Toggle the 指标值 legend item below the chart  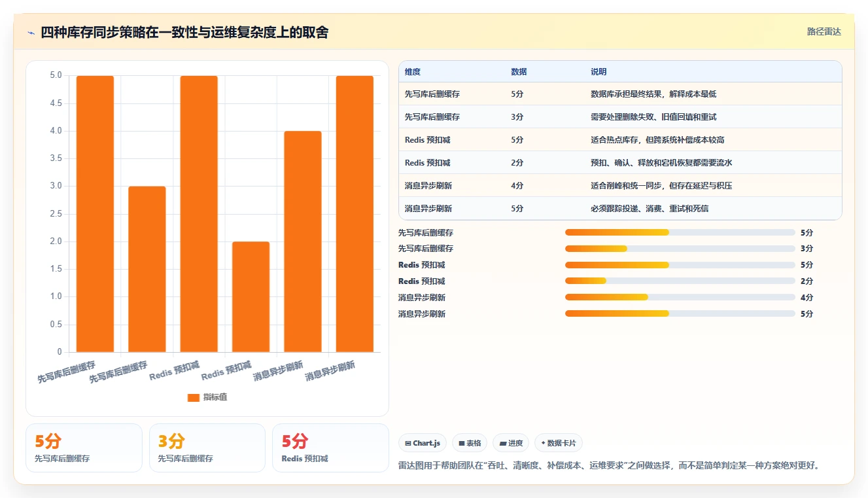[x=207, y=397]
